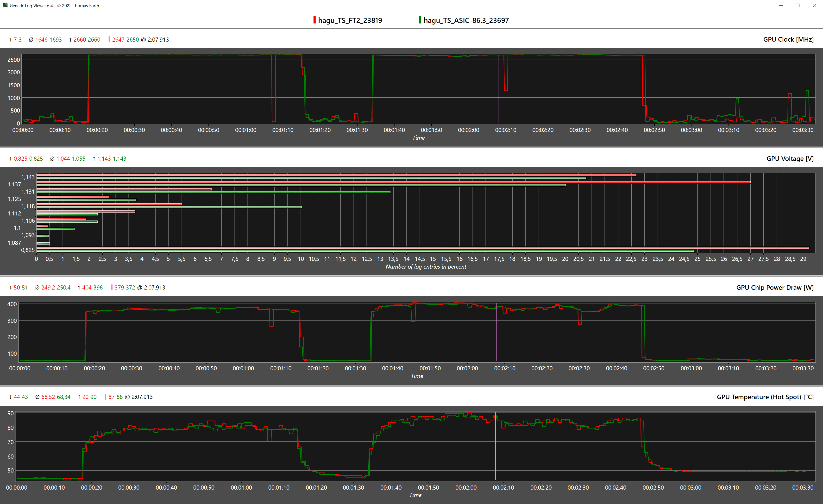Click the Time label under GPU Clock chart
The height and width of the screenshot is (504, 823).
click(418, 138)
